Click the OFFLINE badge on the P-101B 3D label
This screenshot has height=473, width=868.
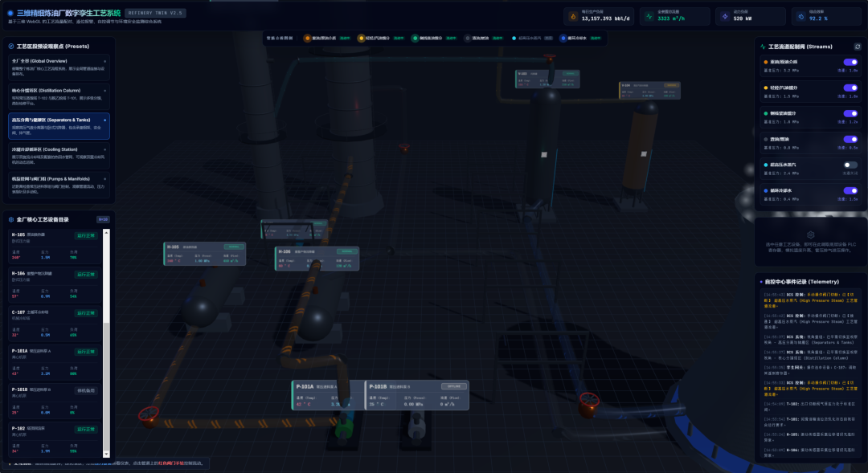pyautogui.click(x=454, y=386)
